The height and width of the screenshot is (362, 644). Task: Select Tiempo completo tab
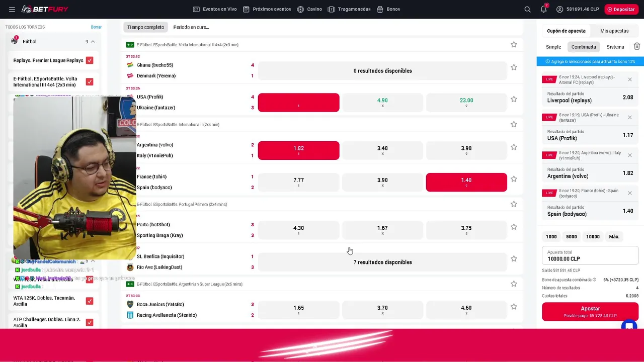coord(145,27)
